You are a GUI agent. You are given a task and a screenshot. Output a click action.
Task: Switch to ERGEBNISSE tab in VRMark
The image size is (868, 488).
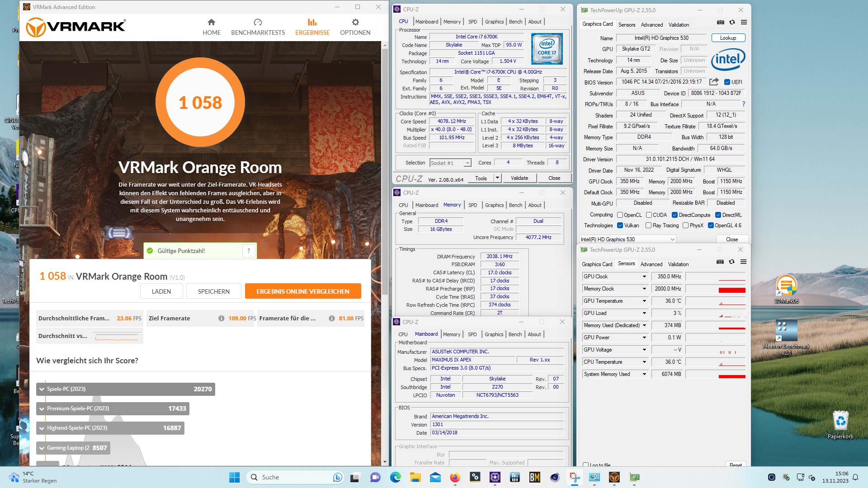(312, 27)
